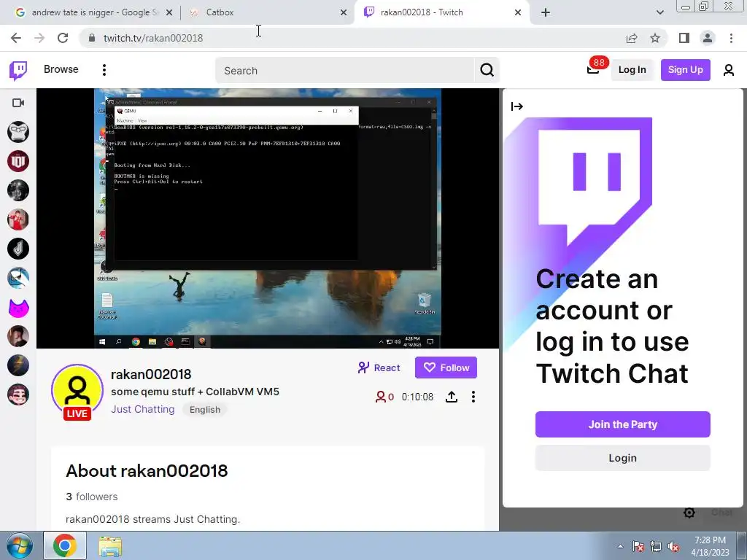Go back to previous page
The width and height of the screenshot is (747, 560).
click(16, 38)
